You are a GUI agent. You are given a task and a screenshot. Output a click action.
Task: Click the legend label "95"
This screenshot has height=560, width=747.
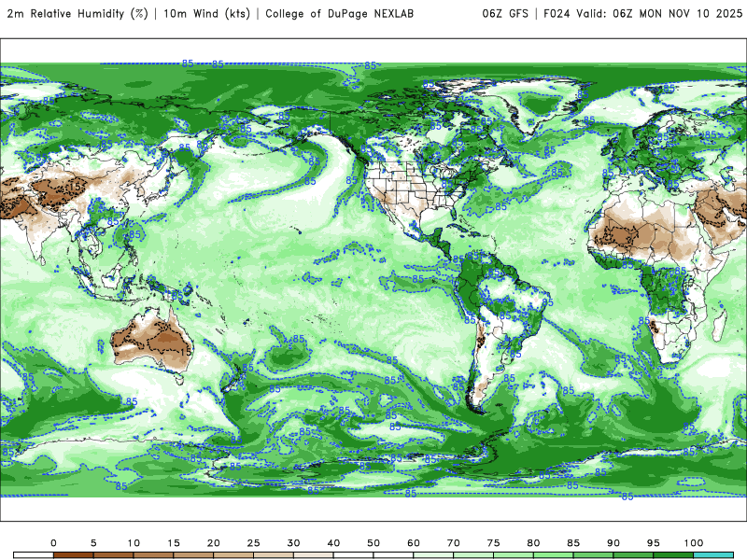(654, 543)
